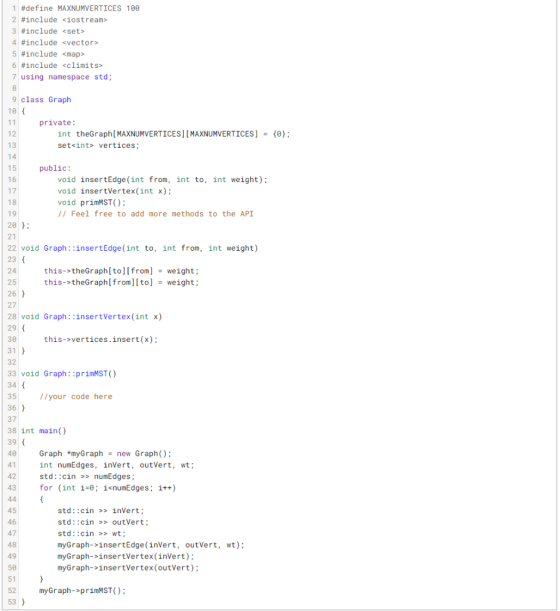560x611 pixels.
Task: Click 'this->theGraph[from][to] = weight;' line
Action: [x=121, y=282]
